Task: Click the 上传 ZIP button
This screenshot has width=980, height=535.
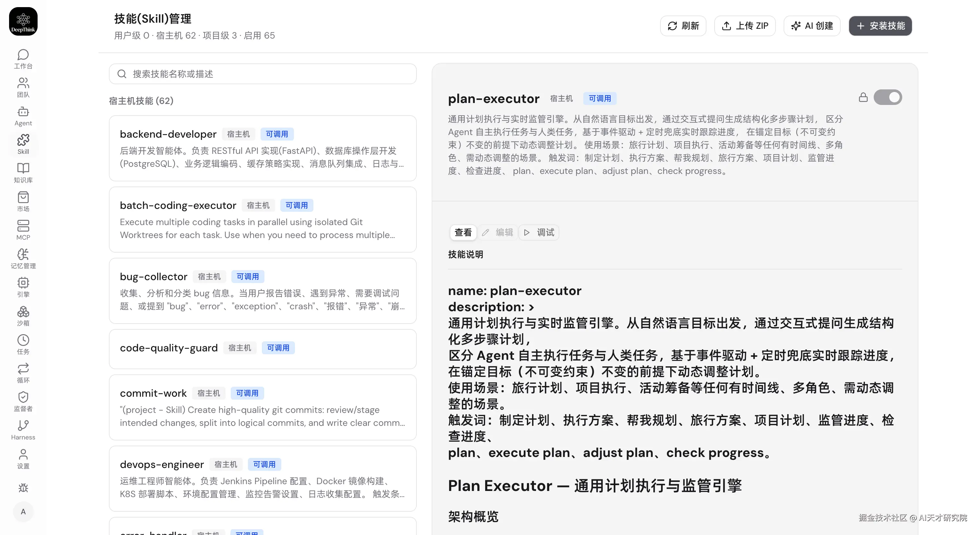Action: pyautogui.click(x=745, y=26)
